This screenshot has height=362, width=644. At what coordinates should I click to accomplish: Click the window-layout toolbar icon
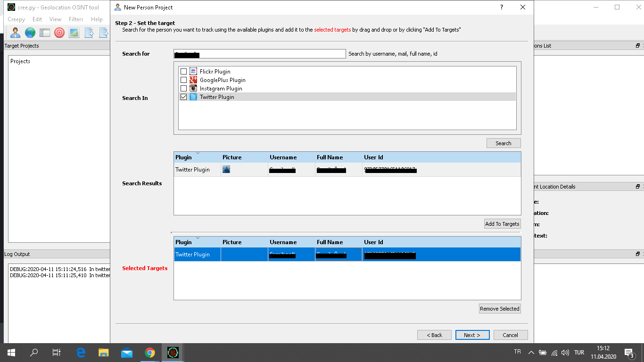(x=45, y=33)
